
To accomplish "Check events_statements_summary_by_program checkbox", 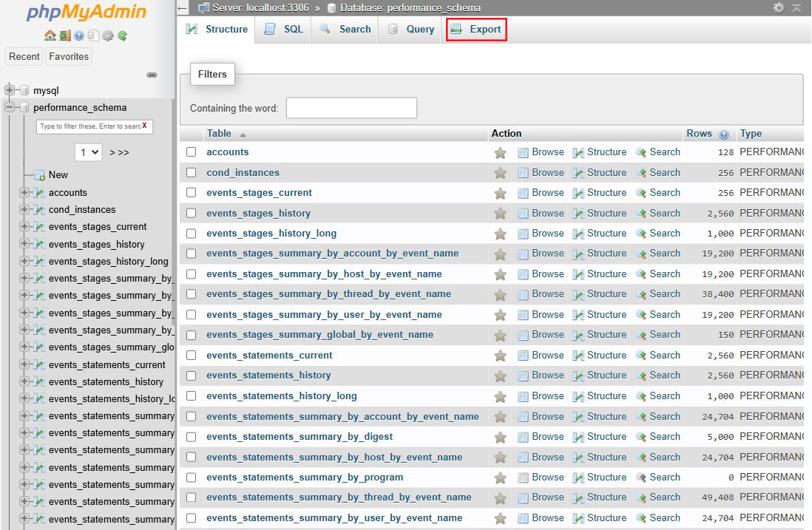I will pos(191,478).
